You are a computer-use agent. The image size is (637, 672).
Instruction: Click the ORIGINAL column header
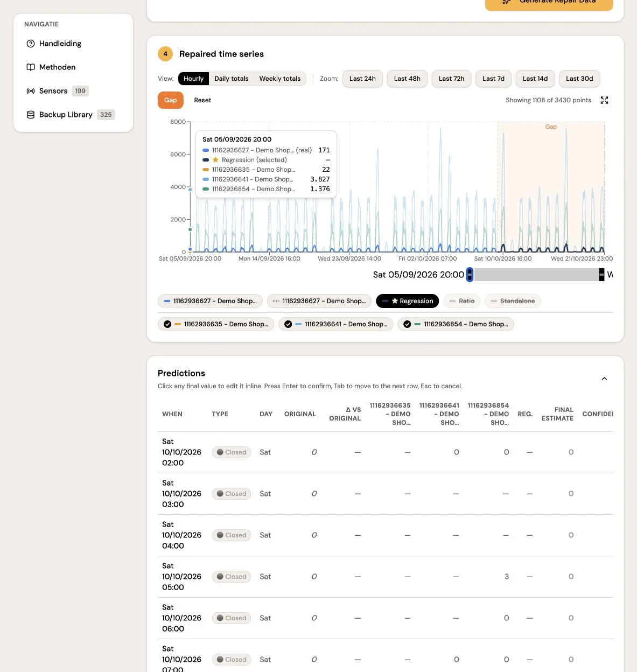(300, 414)
